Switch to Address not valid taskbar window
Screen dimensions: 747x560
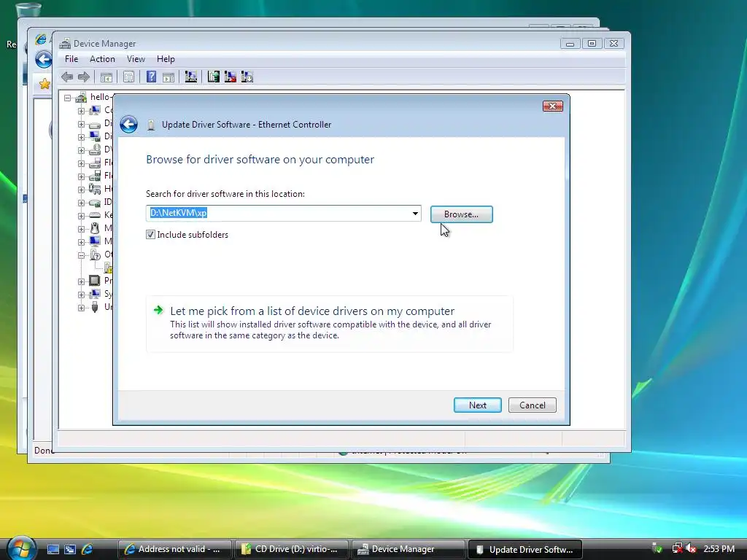pyautogui.click(x=174, y=549)
